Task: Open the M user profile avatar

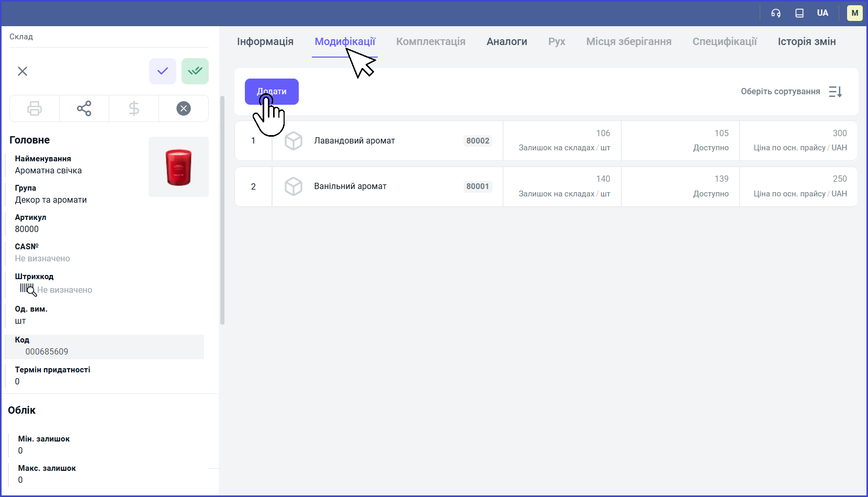Action: tap(855, 13)
